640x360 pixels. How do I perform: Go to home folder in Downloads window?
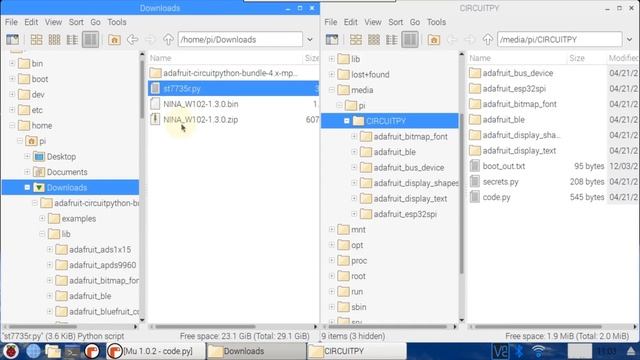coord(114,40)
